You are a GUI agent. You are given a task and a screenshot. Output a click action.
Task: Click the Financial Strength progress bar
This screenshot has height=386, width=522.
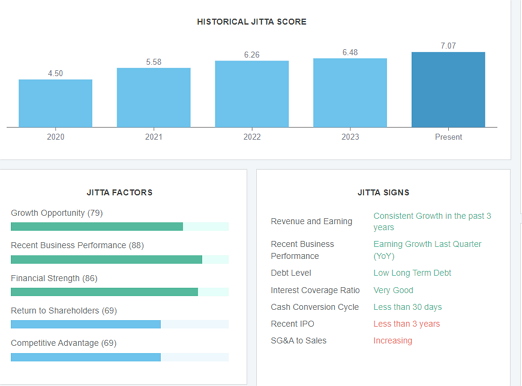tap(120, 292)
